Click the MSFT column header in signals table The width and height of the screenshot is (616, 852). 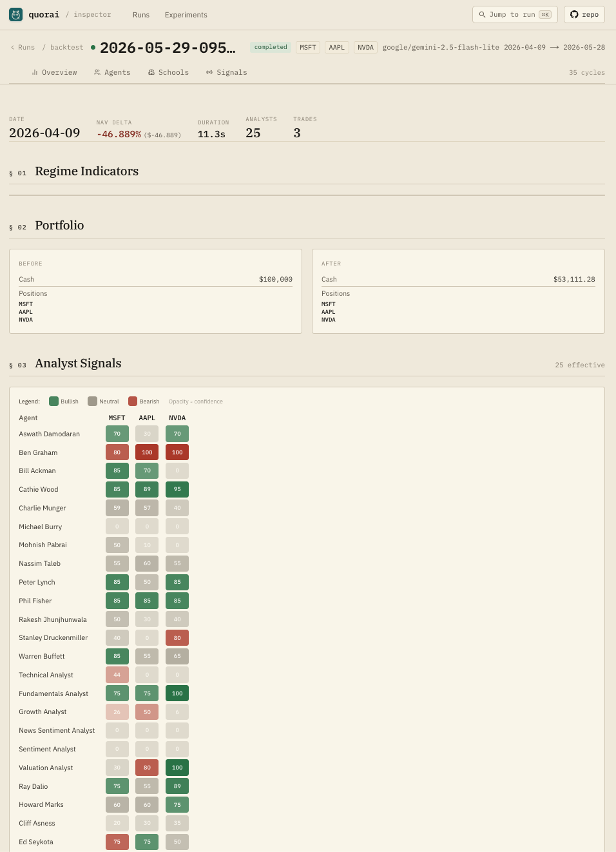click(x=117, y=418)
